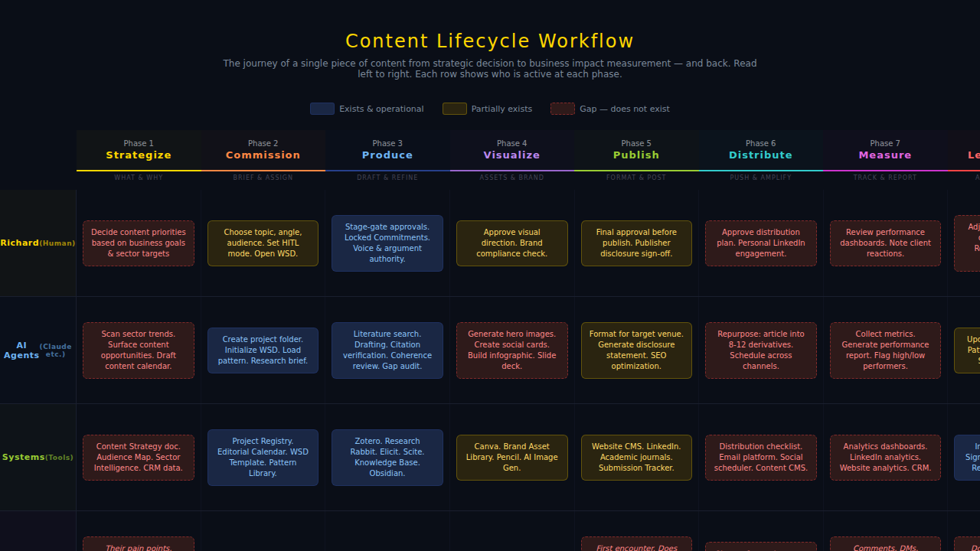This screenshot has width=980, height=551.
Task: Select the Phase 4 Visualize column header
Action: tap(511, 150)
